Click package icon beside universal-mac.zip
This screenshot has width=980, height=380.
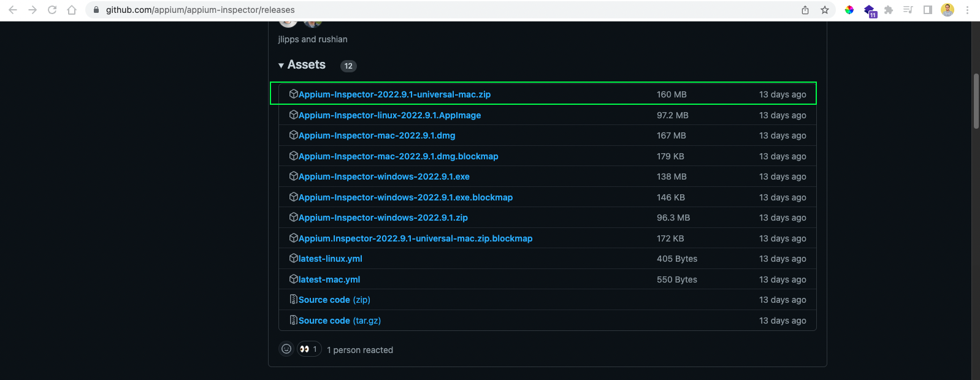click(x=294, y=94)
